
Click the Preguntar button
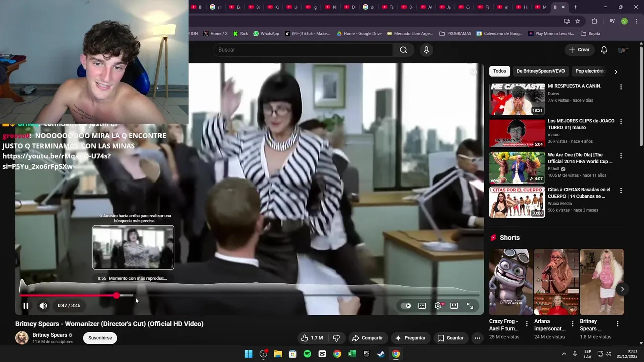point(411,338)
